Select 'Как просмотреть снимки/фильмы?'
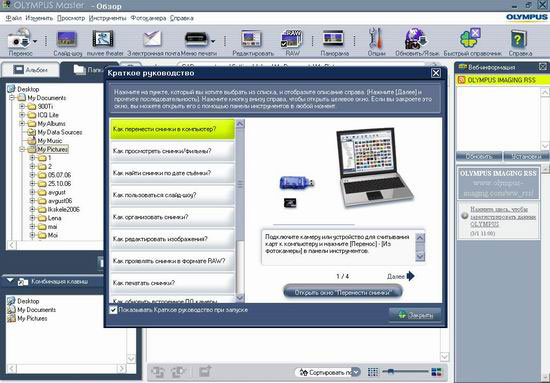The image size is (550, 383). [172, 151]
